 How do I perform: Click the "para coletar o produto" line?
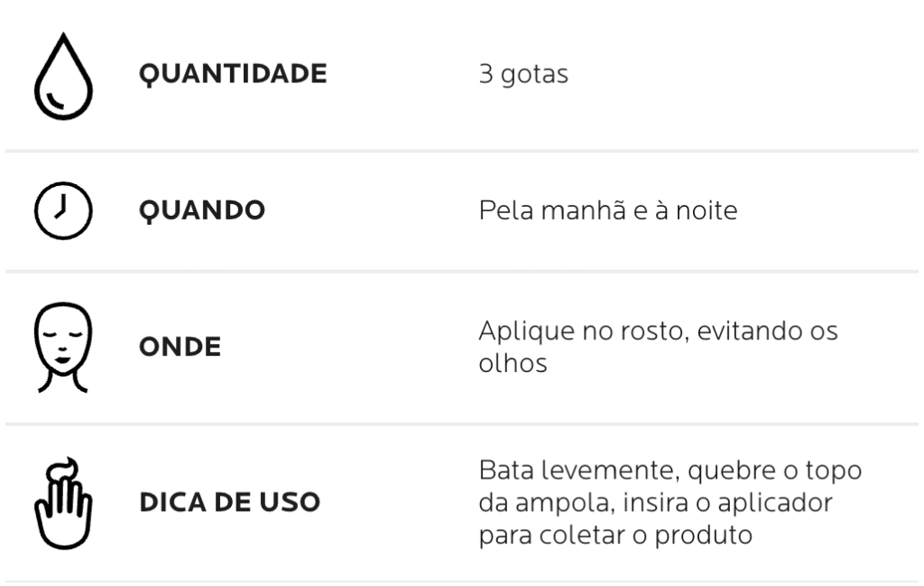point(615,535)
